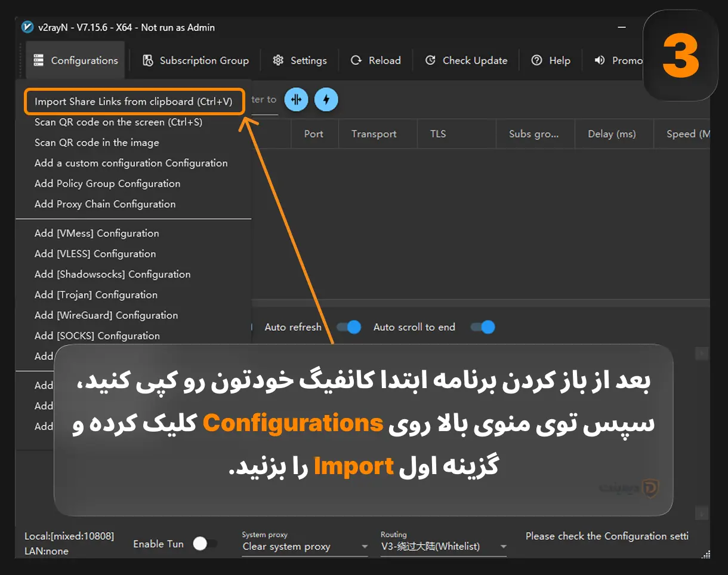Click Check Update in the toolbar
The image size is (728, 575).
pos(466,60)
